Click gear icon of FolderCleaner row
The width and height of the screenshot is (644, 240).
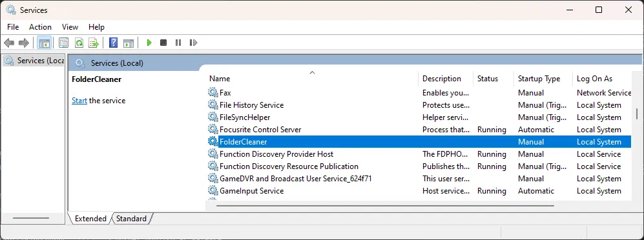pos(213,142)
